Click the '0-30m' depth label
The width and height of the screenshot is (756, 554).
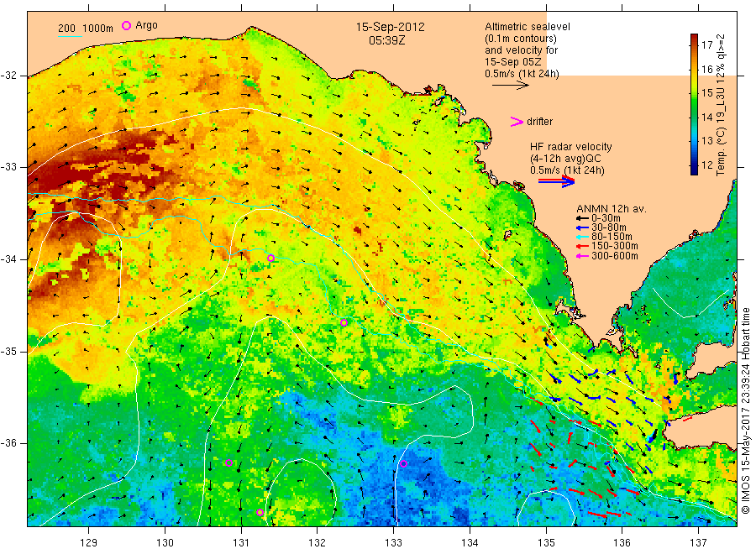coord(606,218)
